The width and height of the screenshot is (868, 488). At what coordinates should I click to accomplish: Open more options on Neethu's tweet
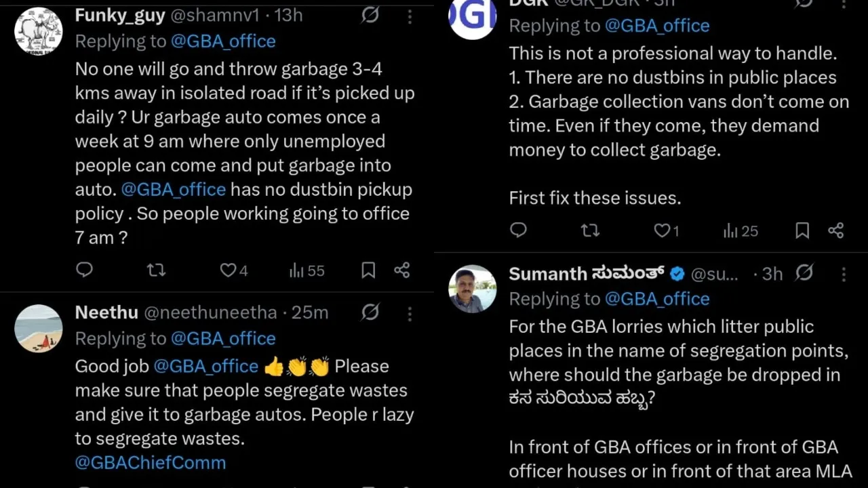[x=410, y=313]
